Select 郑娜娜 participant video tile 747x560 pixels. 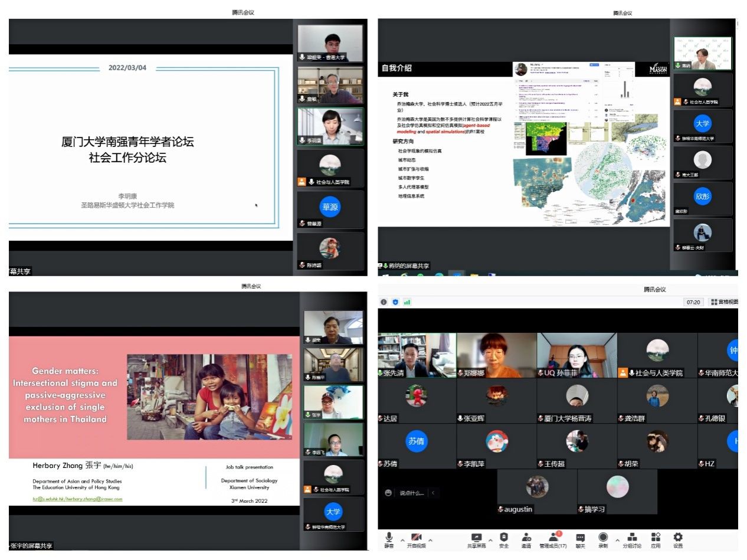(x=496, y=355)
